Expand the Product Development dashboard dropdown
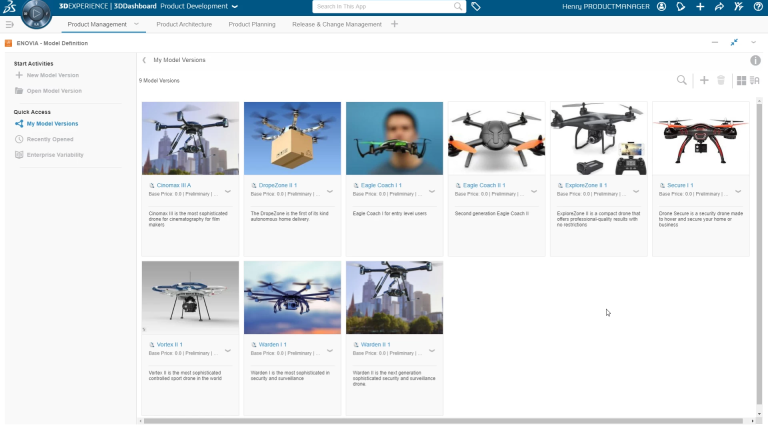768x426 pixels. click(x=235, y=6)
